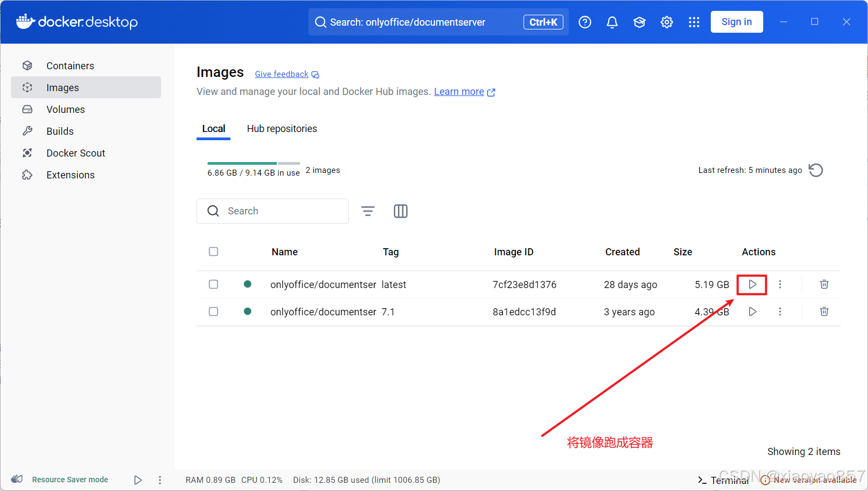The width and height of the screenshot is (868, 491).
Task: Click the 3 years ago created cell
Action: 629,312
